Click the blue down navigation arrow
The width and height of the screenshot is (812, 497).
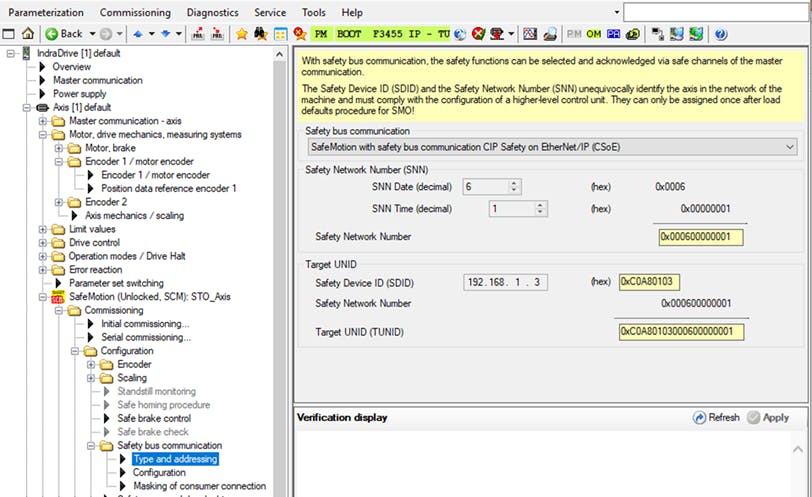tap(165, 34)
